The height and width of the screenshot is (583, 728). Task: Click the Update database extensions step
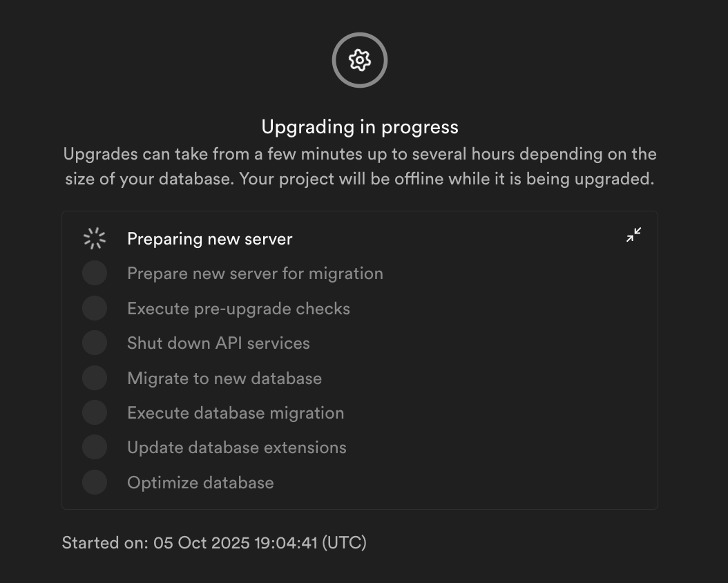coord(237,448)
